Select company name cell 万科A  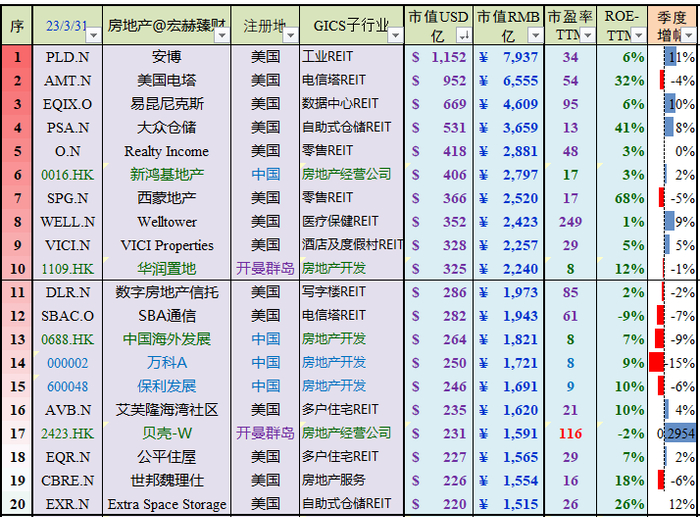pyautogui.click(x=167, y=363)
